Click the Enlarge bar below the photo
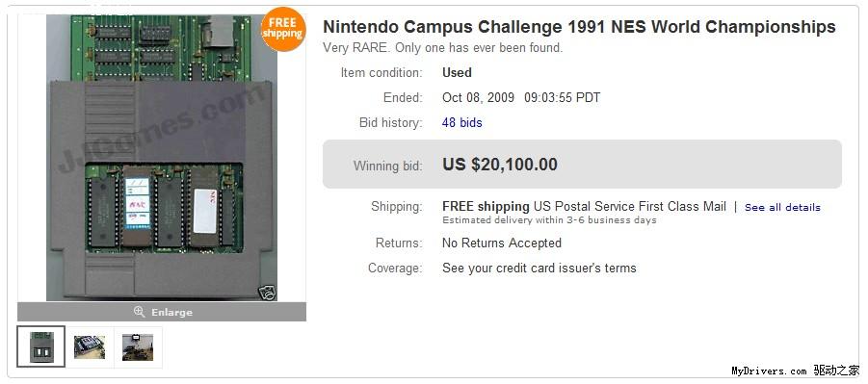The height and width of the screenshot is (384, 868). (162, 312)
